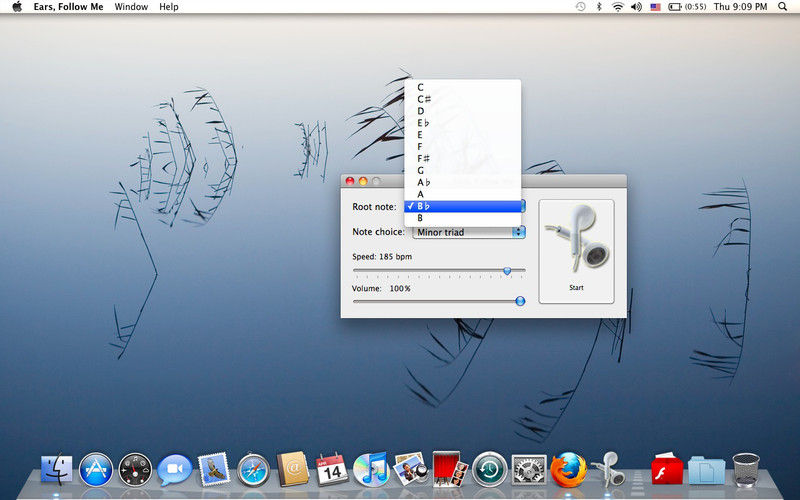Open Mail stamp icon in dock

(214, 469)
